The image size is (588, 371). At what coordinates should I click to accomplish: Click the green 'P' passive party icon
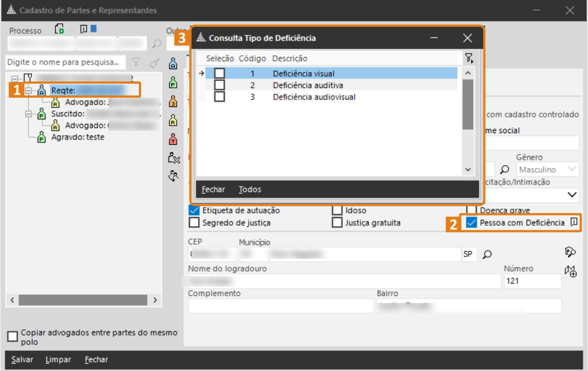(173, 83)
